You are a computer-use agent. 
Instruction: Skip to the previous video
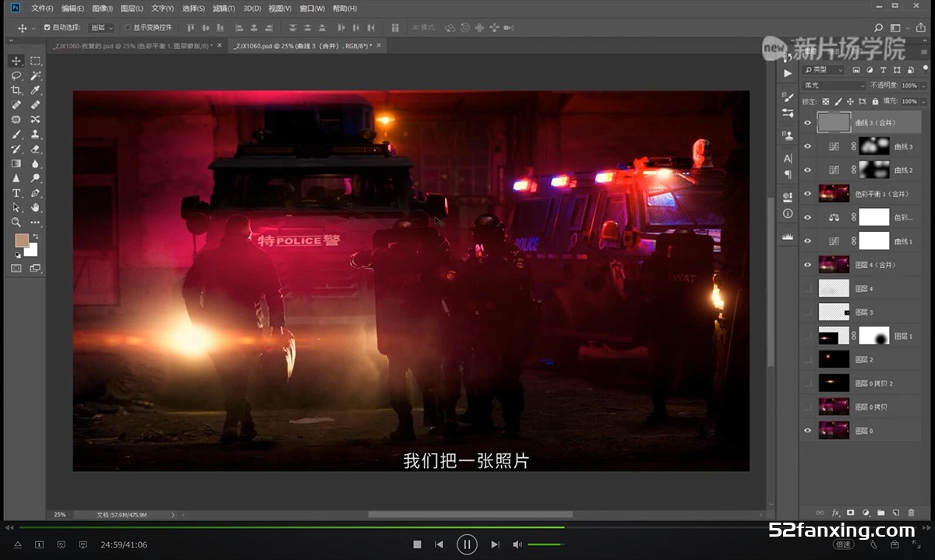439,544
